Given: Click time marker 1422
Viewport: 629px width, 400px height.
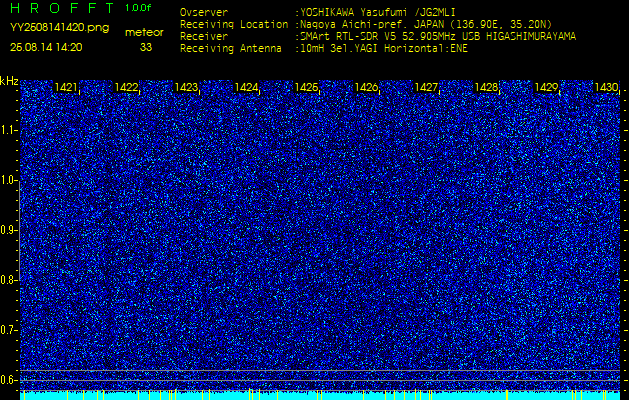Looking at the screenshot, I should click(x=126, y=87).
